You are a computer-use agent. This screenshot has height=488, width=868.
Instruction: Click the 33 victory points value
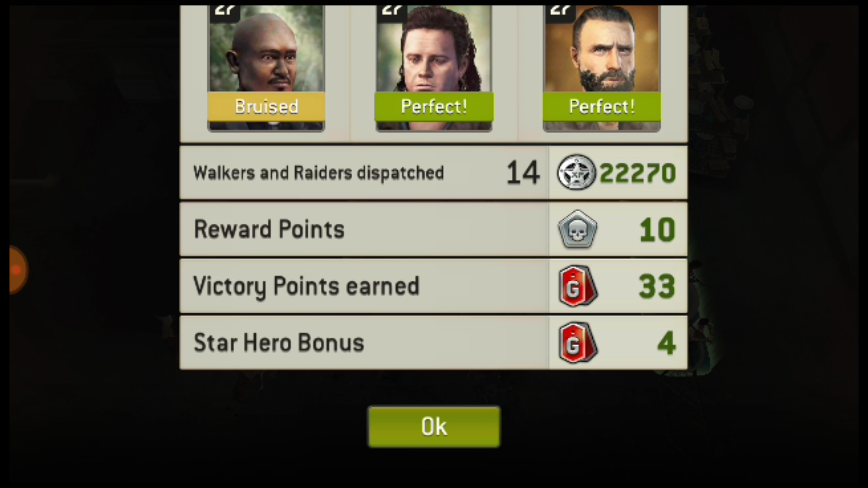click(657, 287)
